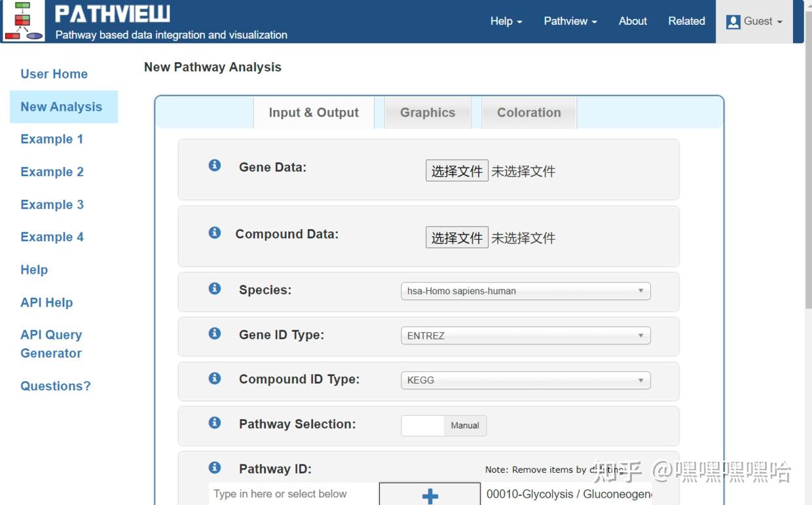Switch to the Graphics tab
This screenshot has height=505, width=812.
[x=427, y=112]
